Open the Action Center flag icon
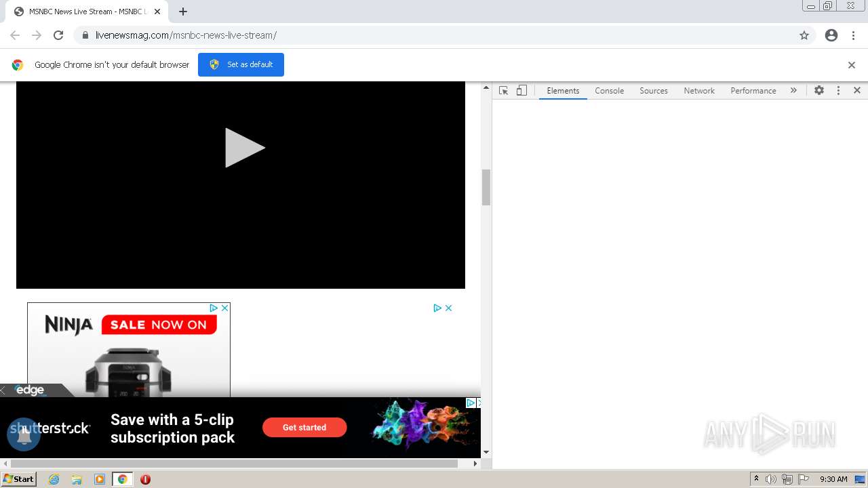This screenshot has width=868, height=488. pos(804,479)
